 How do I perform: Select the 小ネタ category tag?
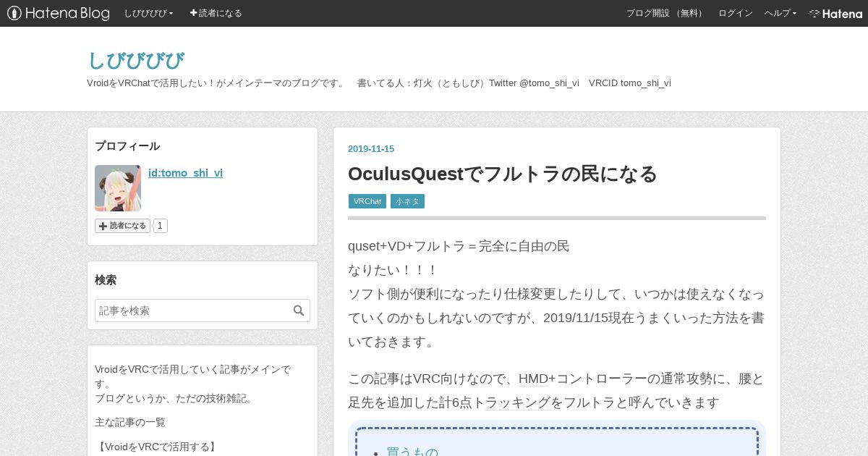coord(407,201)
